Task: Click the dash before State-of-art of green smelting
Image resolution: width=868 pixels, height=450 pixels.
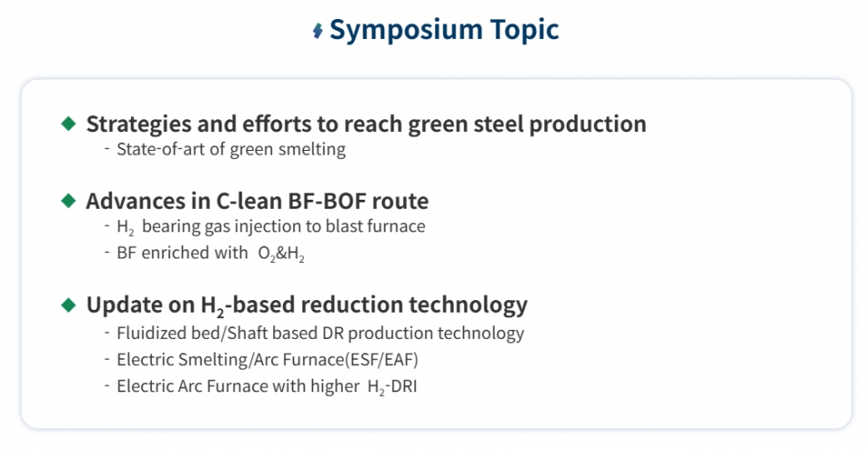Action: (x=107, y=150)
